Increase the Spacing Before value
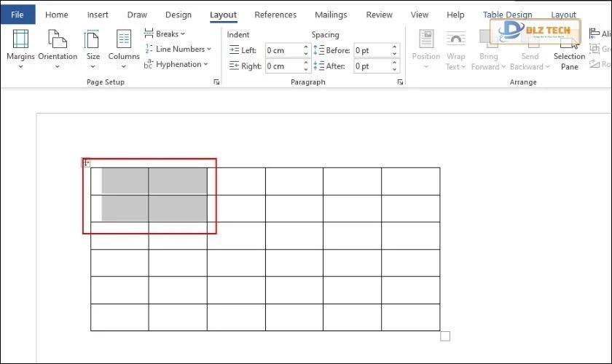 coord(395,47)
